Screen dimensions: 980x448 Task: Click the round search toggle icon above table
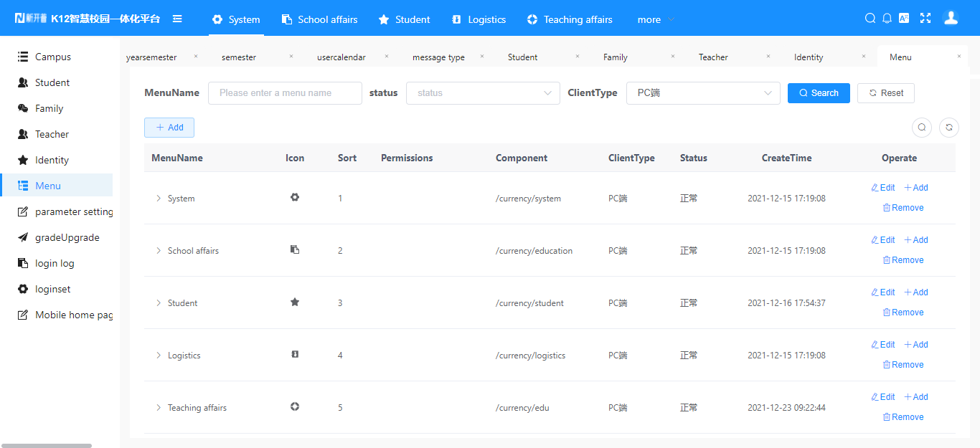(922, 128)
